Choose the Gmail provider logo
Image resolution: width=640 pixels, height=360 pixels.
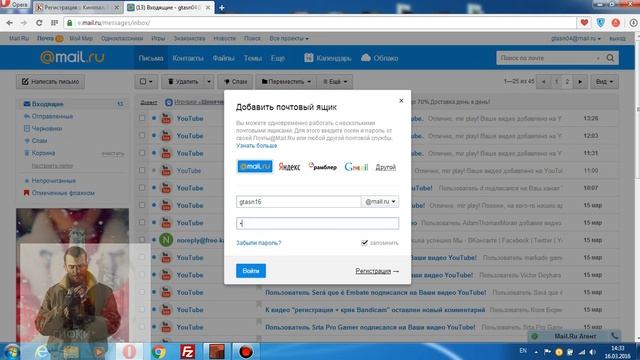point(356,167)
